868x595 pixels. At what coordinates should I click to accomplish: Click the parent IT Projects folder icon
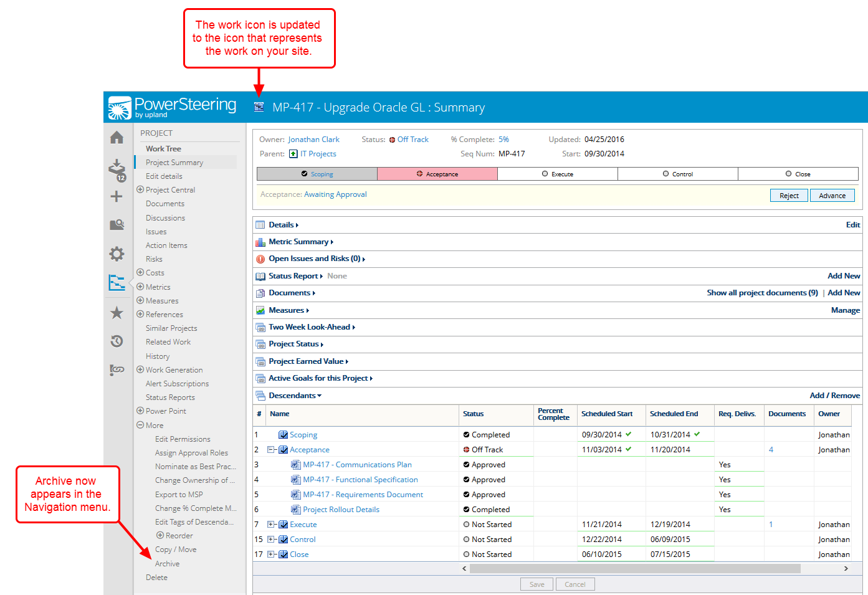(293, 154)
